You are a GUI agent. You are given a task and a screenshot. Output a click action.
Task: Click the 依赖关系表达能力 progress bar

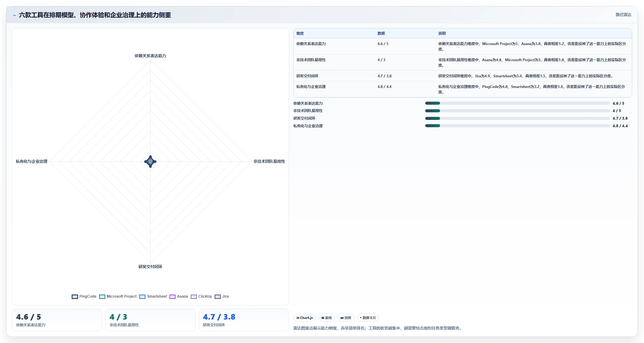[x=518, y=103]
